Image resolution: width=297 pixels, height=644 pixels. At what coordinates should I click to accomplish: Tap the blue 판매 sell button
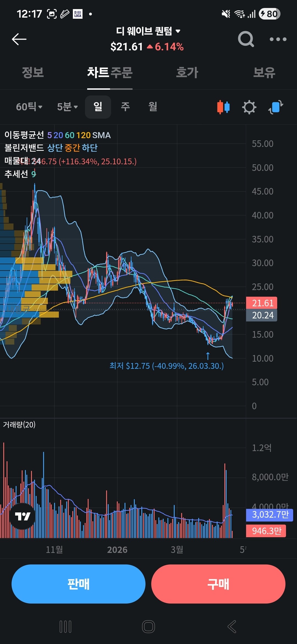point(78,584)
